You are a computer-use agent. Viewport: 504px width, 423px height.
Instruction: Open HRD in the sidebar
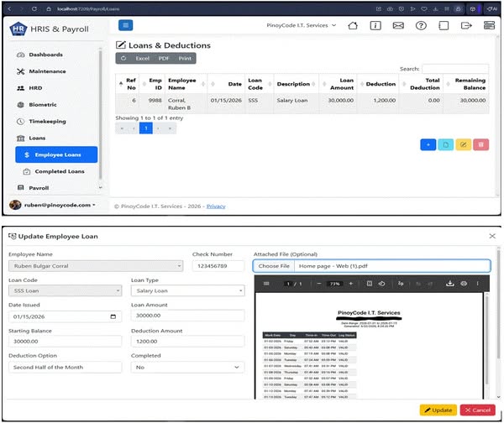[35, 88]
